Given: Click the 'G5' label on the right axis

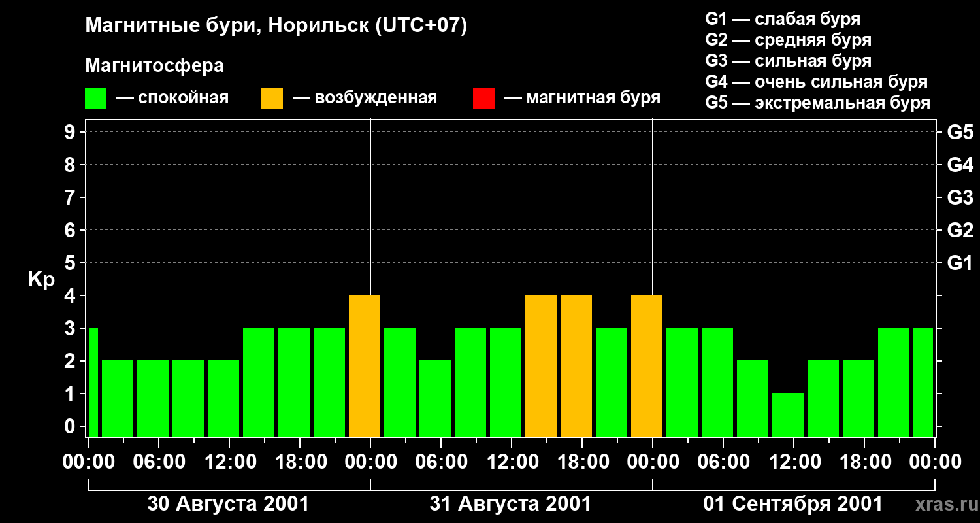Looking at the screenshot, I should point(960,133).
